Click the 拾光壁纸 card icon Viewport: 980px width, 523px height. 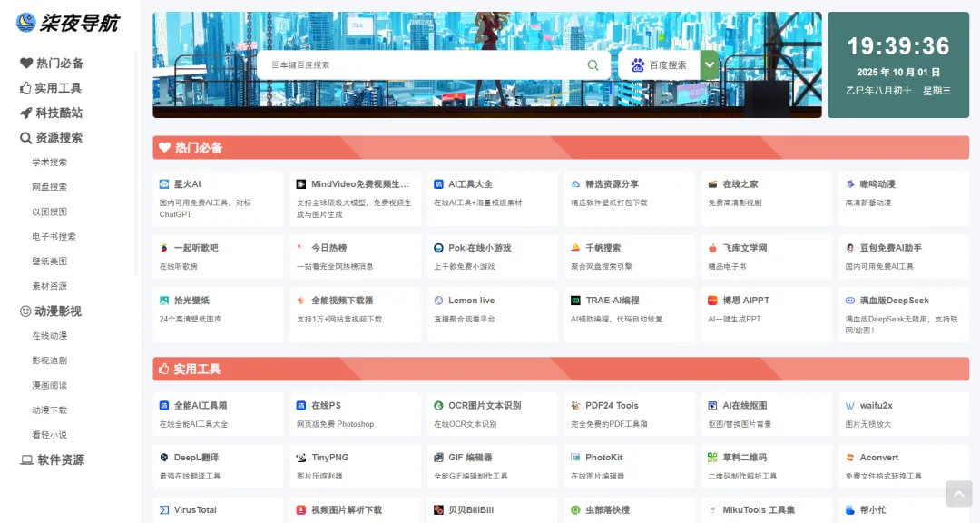[x=163, y=301]
